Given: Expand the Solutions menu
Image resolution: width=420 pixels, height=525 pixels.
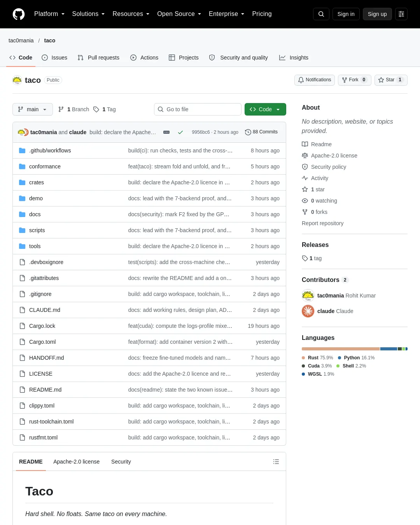Looking at the screenshot, I should tap(88, 14).
